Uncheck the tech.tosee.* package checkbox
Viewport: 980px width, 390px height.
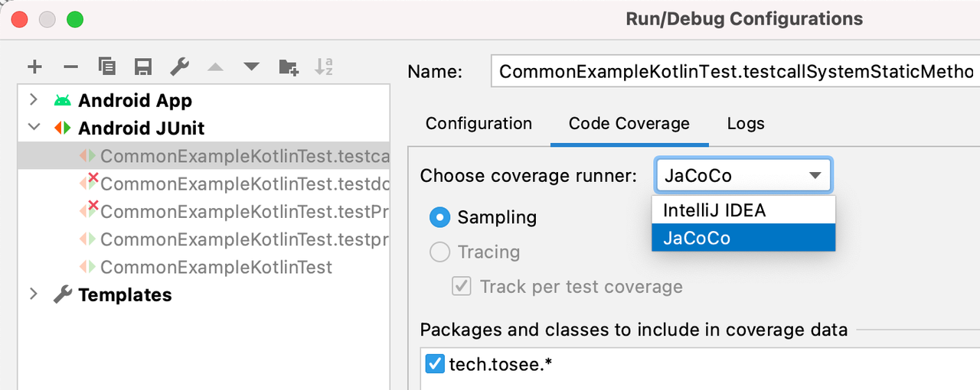tap(435, 365)
